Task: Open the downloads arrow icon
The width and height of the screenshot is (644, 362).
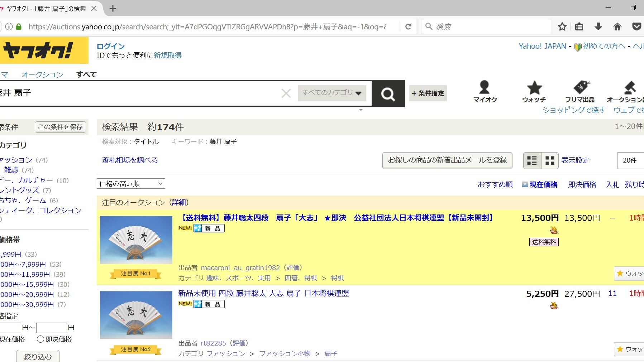Action: (598, 26)
